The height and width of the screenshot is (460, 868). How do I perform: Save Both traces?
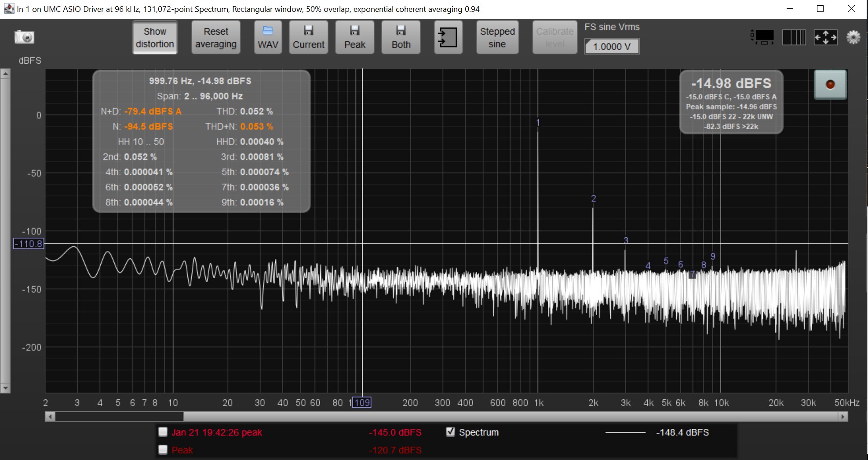401,38
